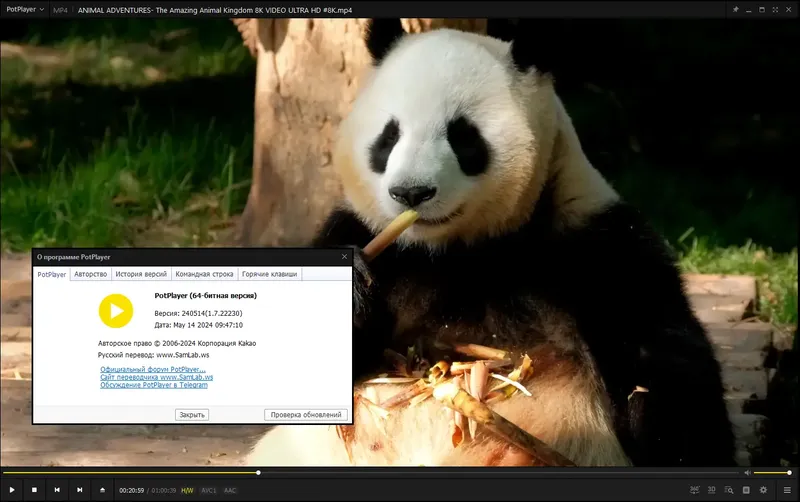Click the 360-degree video mode icon

tap(694, 490)
